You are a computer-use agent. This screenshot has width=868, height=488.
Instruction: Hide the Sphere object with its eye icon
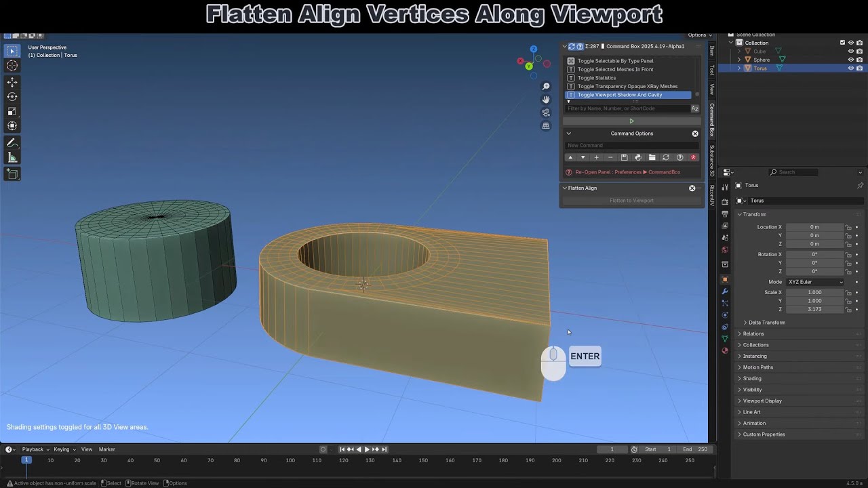pos(851,60)
